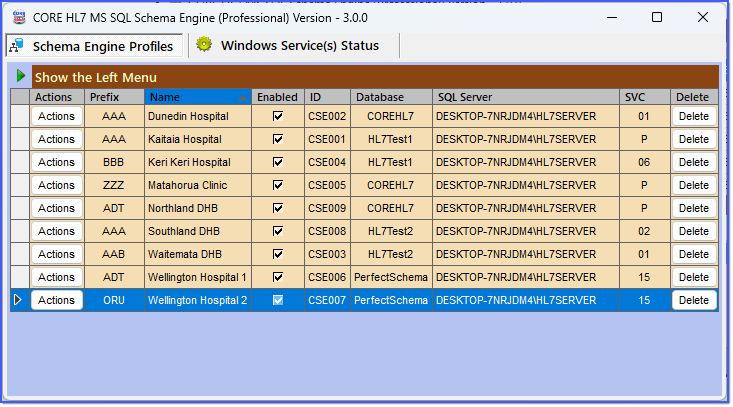Toggle Enabled checkbox for Waitemata DHB
This screenshot has height=407, width=733.
click(278, 254)
